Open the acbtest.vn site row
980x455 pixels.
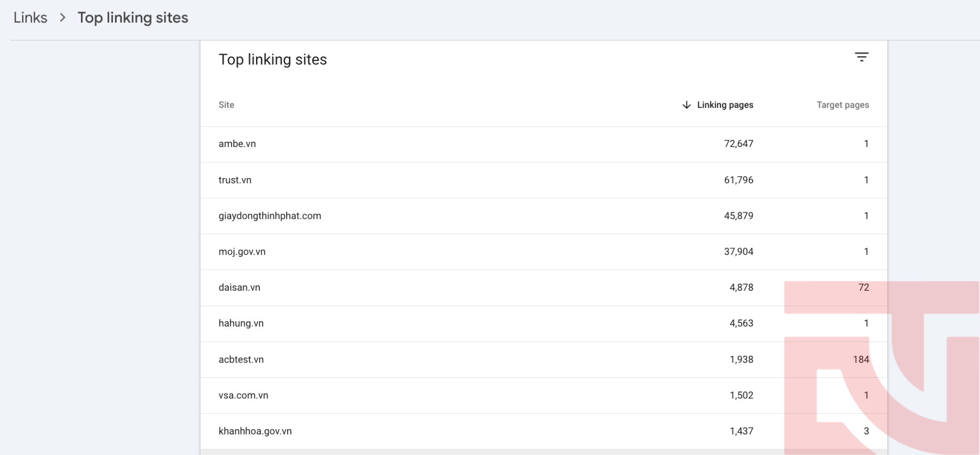[x=544, y=360]
